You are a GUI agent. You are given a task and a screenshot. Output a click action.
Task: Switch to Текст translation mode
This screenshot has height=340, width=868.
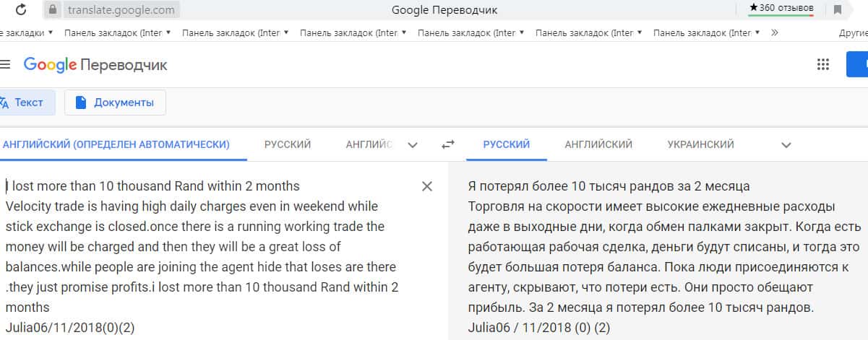tap(26, 103)
